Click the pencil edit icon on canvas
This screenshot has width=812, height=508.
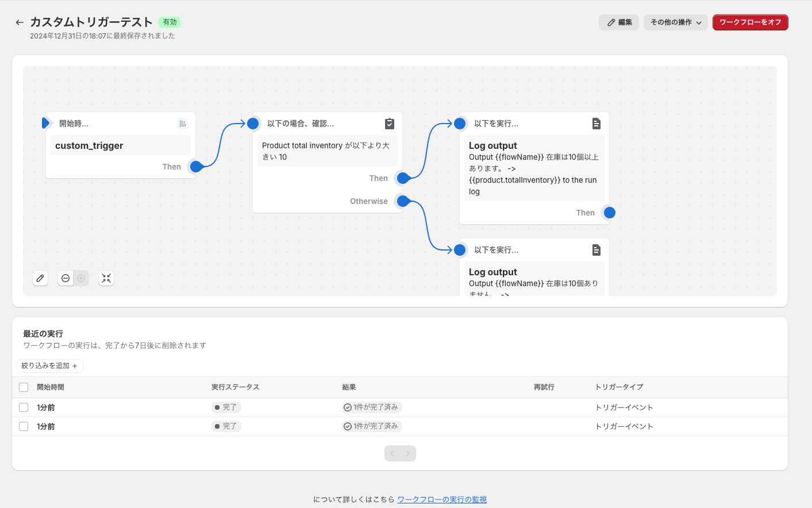40,278
